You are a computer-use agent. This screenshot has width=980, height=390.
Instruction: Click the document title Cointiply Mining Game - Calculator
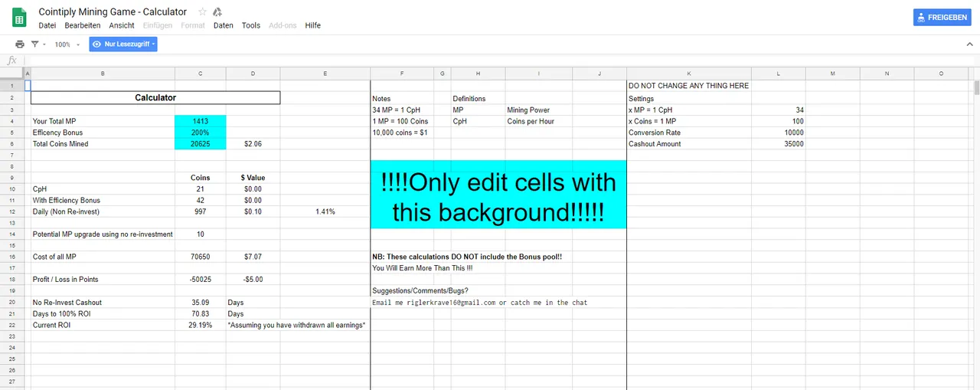click(x=113, y=12)
